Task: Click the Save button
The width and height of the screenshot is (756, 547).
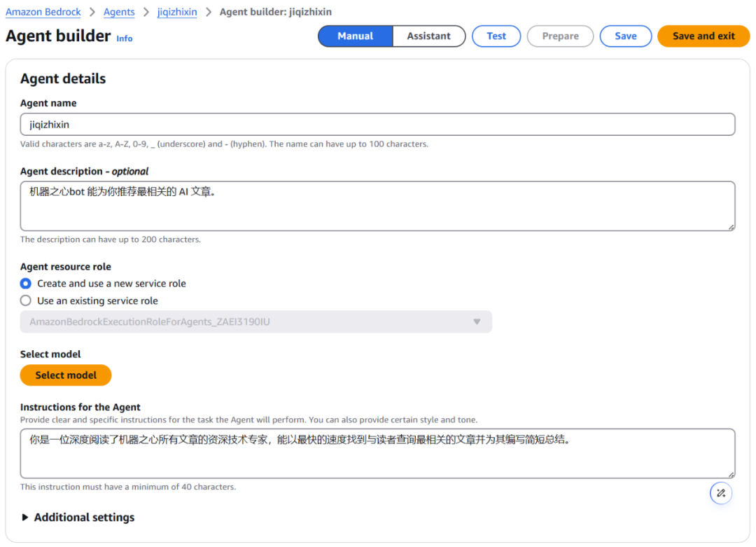Action: point(625,36)
